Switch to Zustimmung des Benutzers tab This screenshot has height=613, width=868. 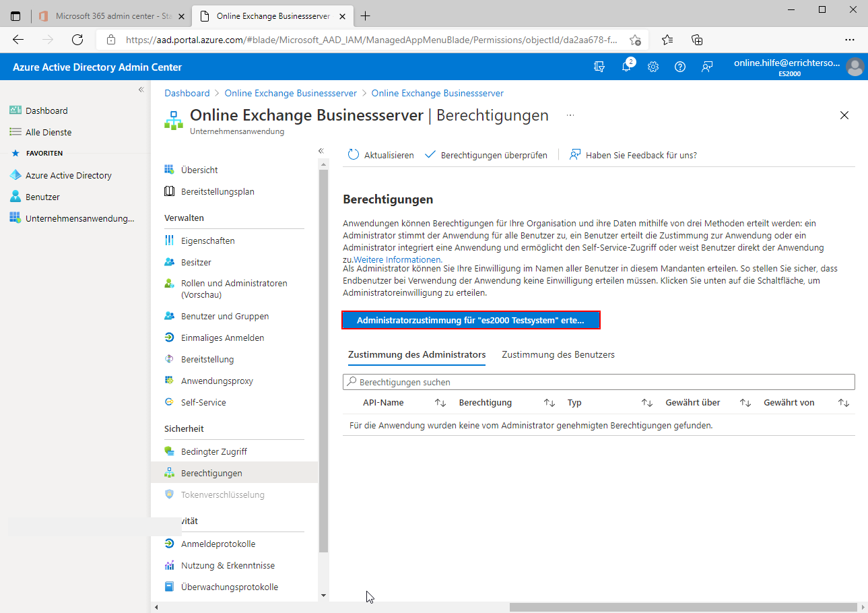pos(558,354)
